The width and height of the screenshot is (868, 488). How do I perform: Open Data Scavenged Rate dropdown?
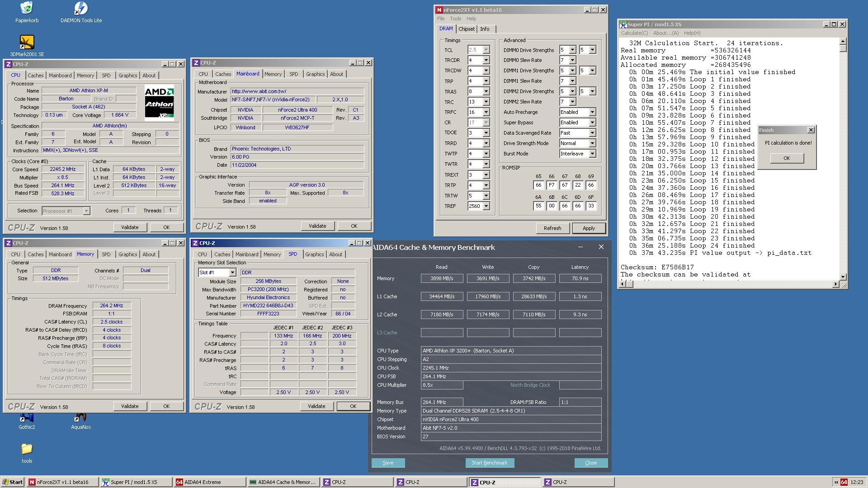[592, 133]
